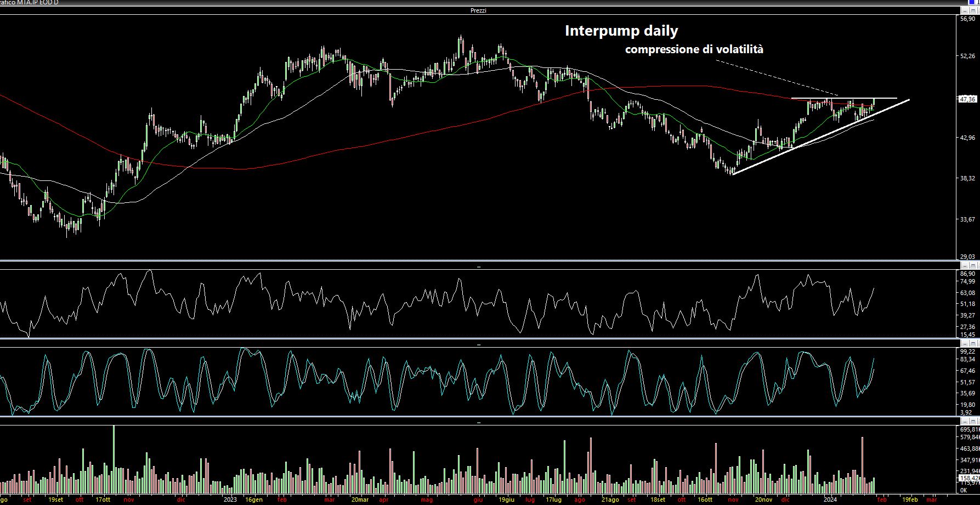Click the 39,27 RSI scale value

[968, 315]
